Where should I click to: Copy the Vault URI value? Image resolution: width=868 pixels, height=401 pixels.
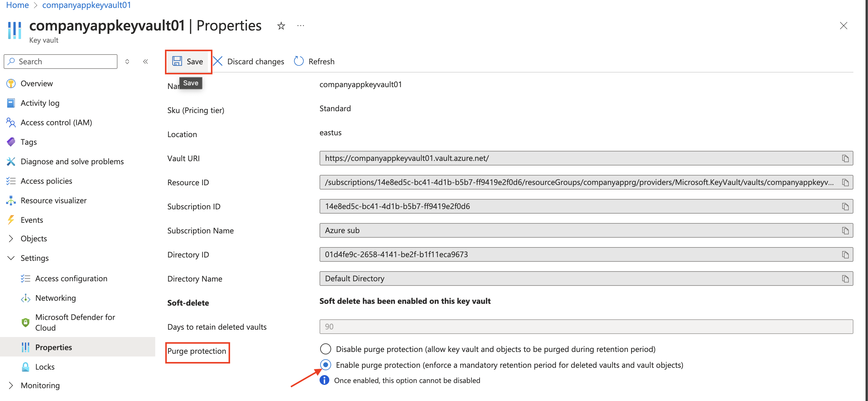[845, 158]
